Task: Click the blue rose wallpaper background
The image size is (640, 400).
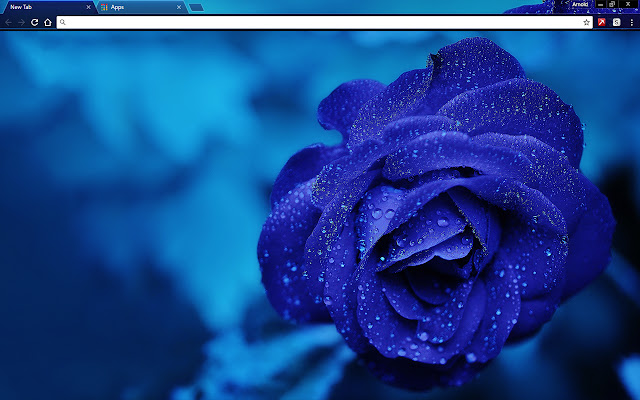Action: pyautogui.click(x=320, y=216)
